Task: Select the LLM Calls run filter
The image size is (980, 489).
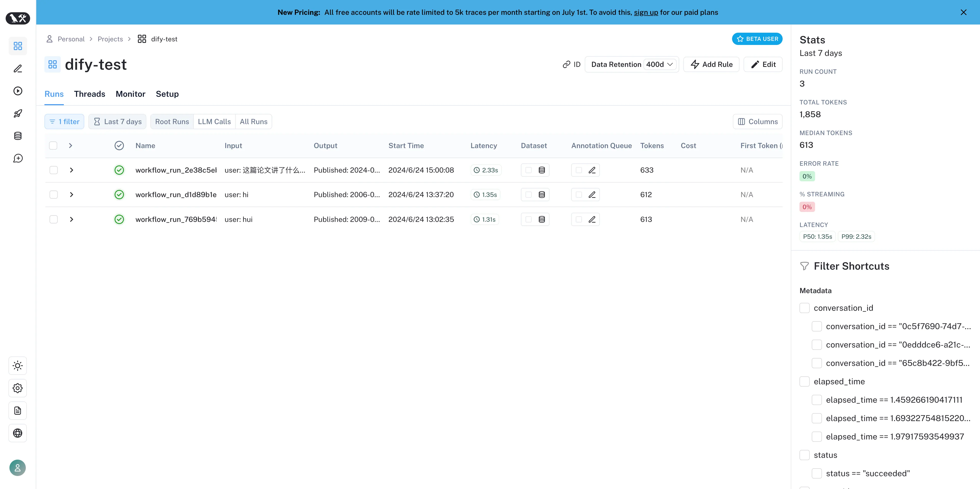Action: coord(214,122)
